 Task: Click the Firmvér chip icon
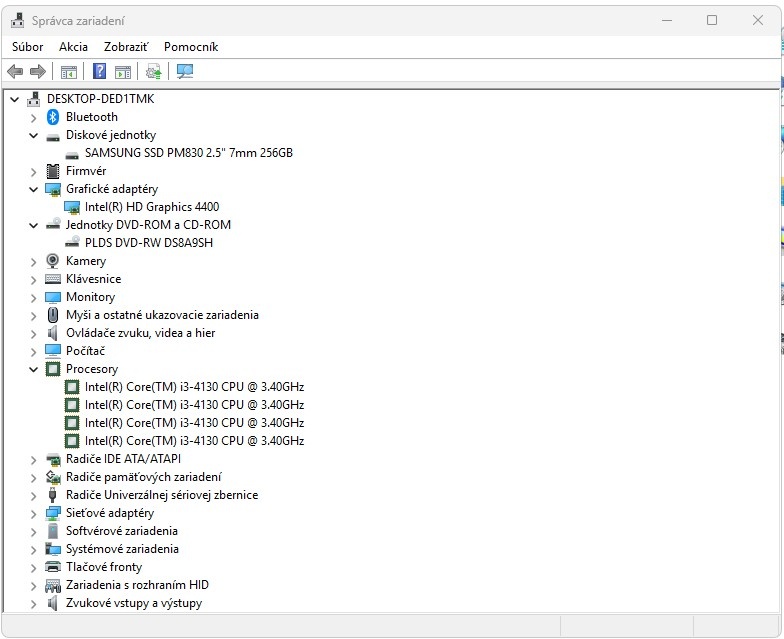click(x=52, y=171)
